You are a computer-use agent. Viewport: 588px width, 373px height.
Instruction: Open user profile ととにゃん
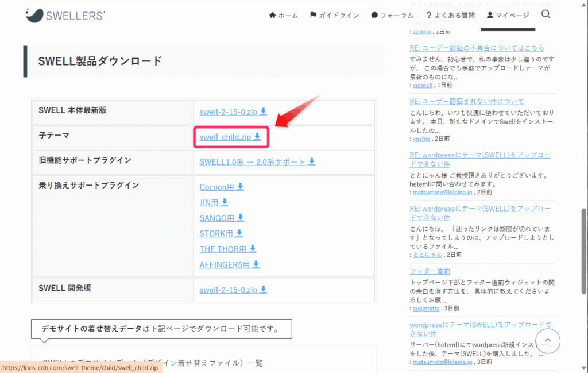coord(427,255)
